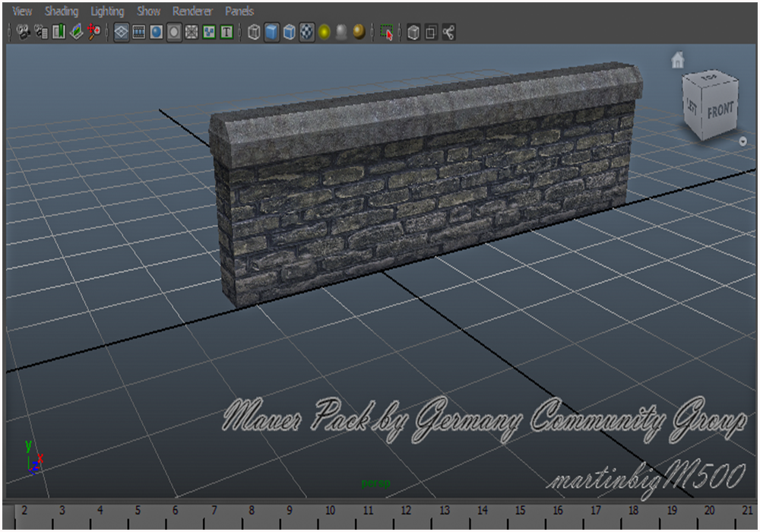Activate the 2D Pan/Zoom icon
Screen dimensions: 760x532
pos(93,32)
